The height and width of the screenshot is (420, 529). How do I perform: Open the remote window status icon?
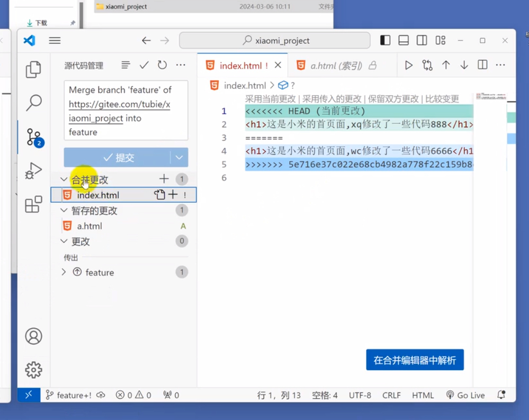pyautogui.click(x=29, y=395)
